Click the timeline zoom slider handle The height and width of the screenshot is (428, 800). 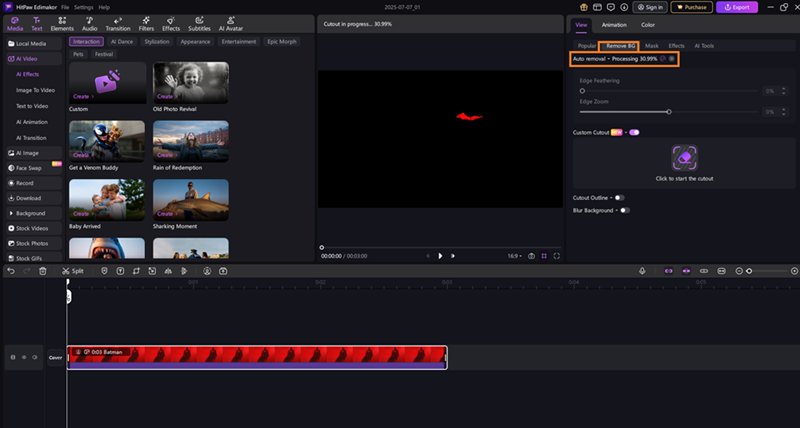[x=749, y=271]
